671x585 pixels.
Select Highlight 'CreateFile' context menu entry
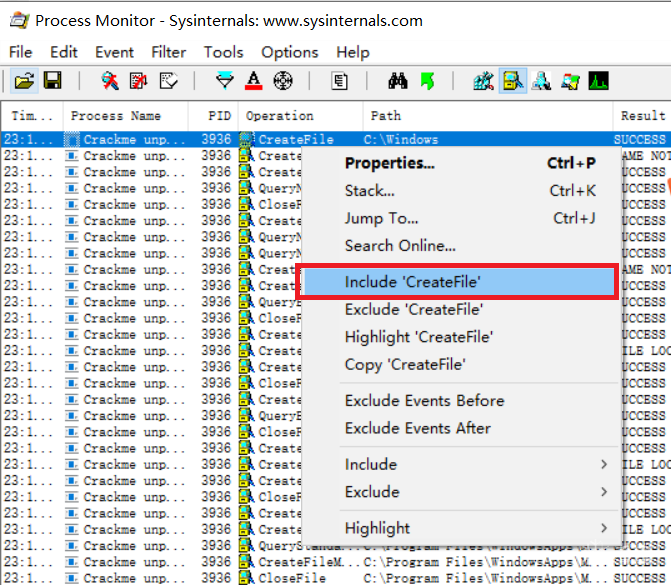(x=461, y=337)
